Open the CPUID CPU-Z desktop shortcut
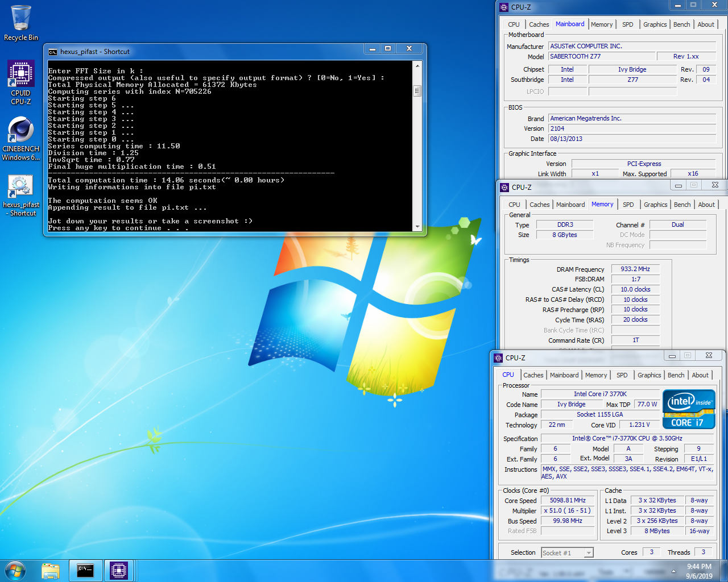The height and width of the screenshot is (582, 728). click(21, 83)
